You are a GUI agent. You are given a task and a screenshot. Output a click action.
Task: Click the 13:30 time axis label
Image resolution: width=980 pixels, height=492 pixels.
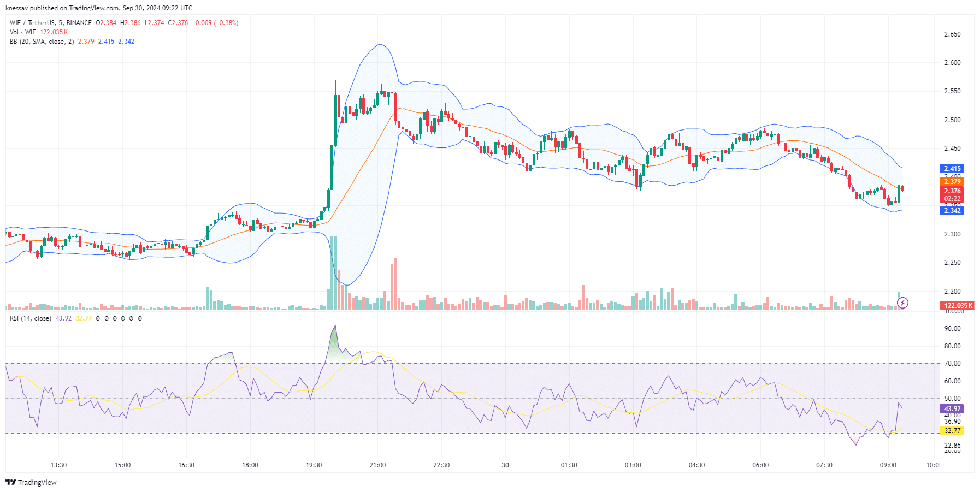58,465
